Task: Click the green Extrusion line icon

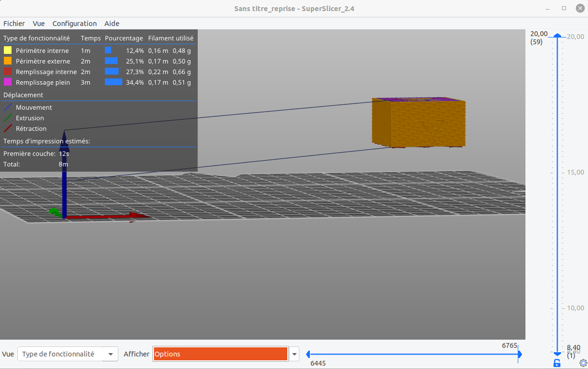Action: (8, 118)
